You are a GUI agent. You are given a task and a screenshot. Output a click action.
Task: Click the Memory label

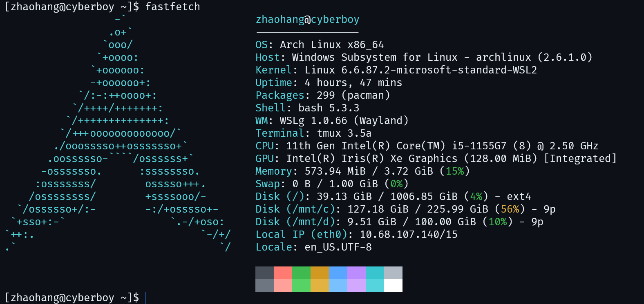[x=274, y=171]
